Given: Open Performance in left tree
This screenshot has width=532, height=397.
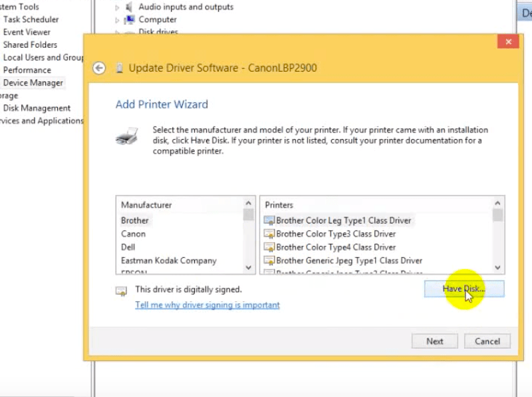Looking at the screenshot, I should pyautogui.click(x=27, y=70).
